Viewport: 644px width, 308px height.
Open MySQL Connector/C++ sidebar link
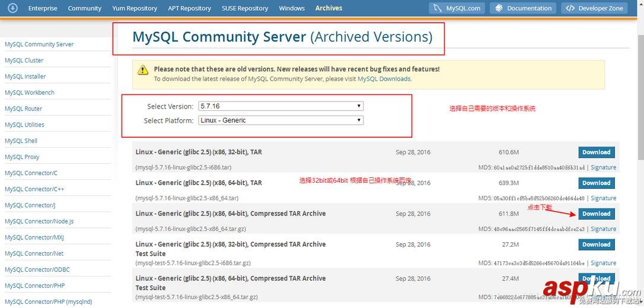(x=34, y=189)
